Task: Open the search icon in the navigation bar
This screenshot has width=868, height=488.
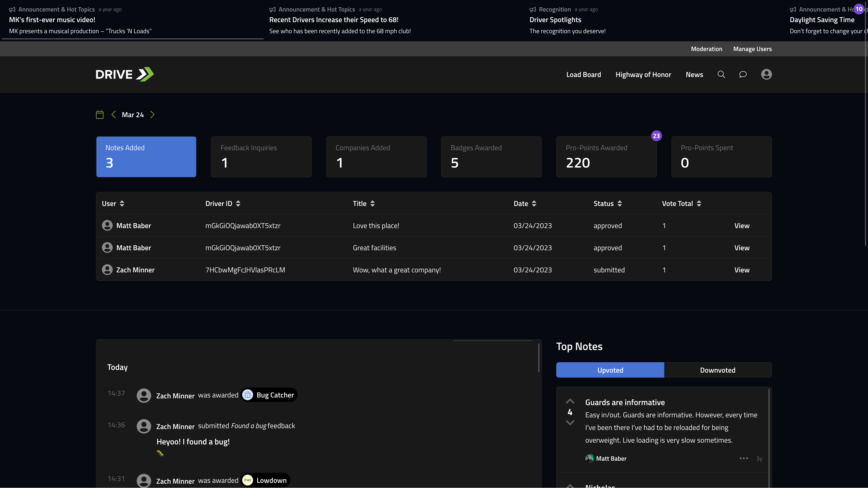Action: coord(721,74)
